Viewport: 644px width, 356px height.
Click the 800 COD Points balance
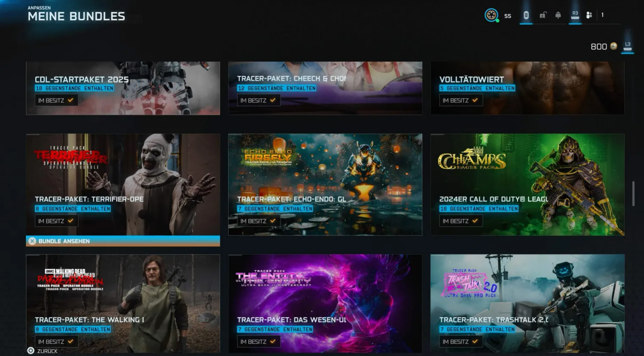point(598,46)
